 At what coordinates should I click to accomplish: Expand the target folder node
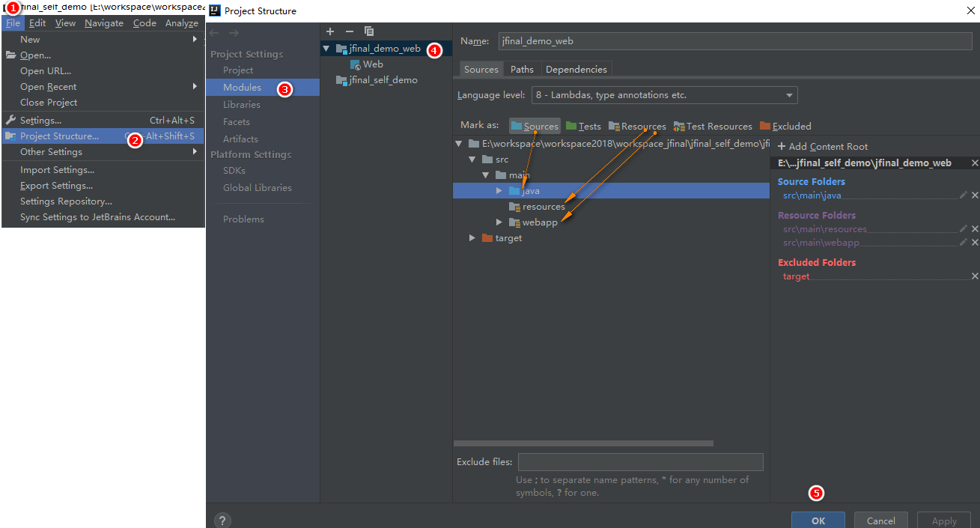point(472,238)
